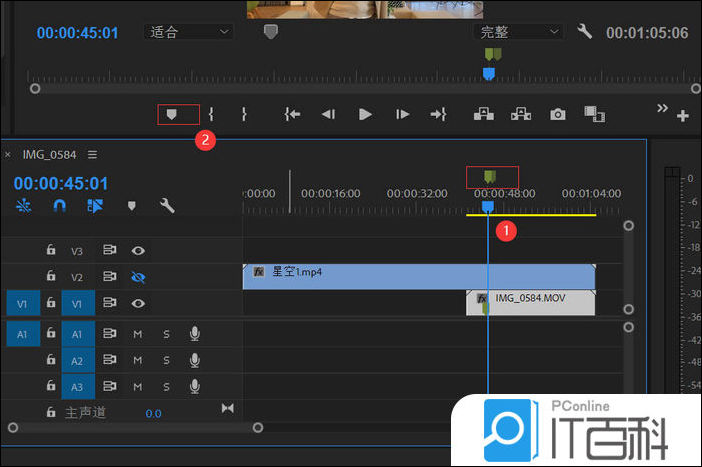Export frame using the camera icon
This screenshot has width=702, height=467.
[x=558, y=115]
